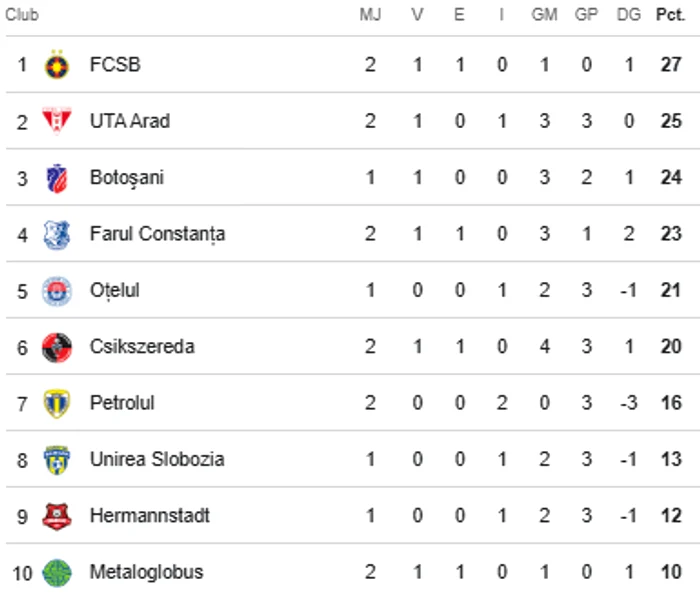Click the Pct. column header
This screenshot has height=604, width=700.
point(670,16)
